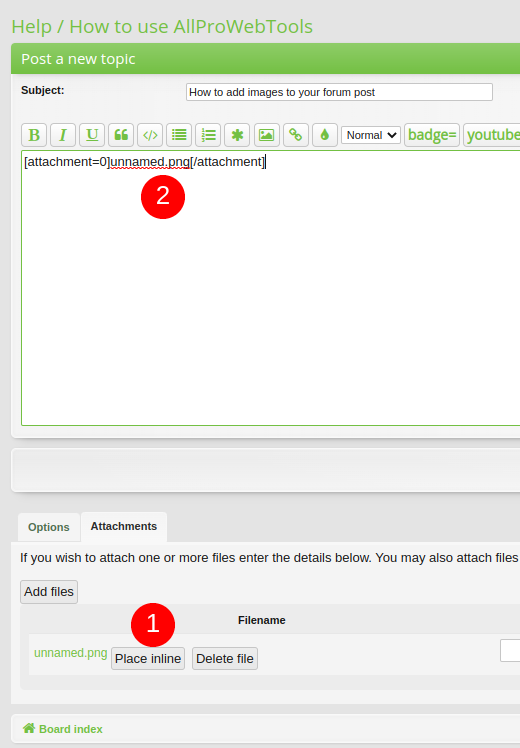Click the Add files button
520x748 pixels.
[x=49, y=592]
